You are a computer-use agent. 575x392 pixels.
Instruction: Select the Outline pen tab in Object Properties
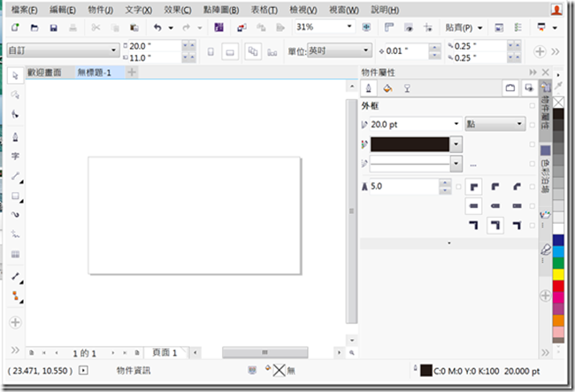pyautogui.click(x=369, y=88)
